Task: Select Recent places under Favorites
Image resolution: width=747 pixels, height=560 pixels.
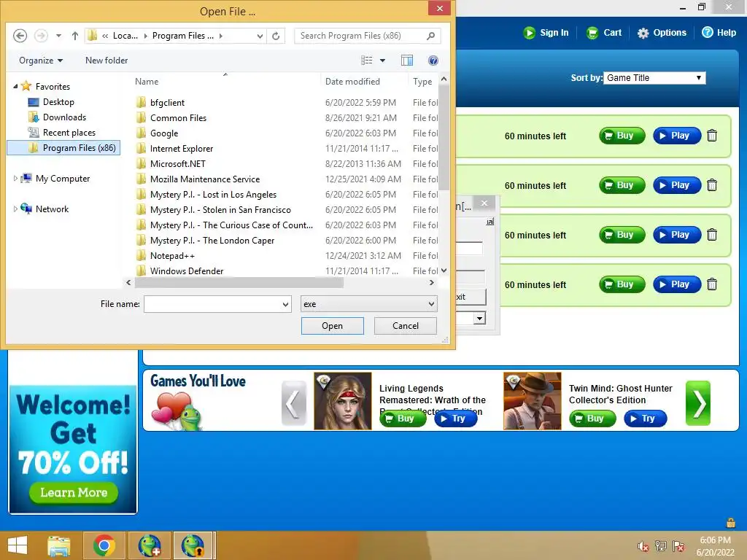Action: click(x=69, y=133)
